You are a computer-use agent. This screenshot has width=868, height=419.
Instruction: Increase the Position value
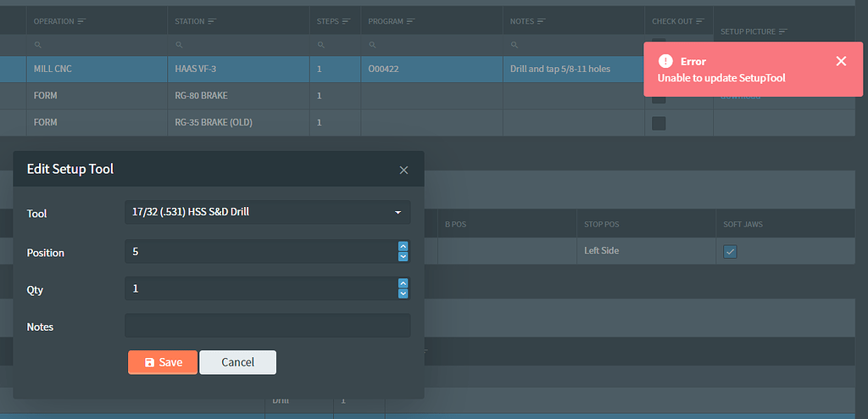tap(403, 247)
